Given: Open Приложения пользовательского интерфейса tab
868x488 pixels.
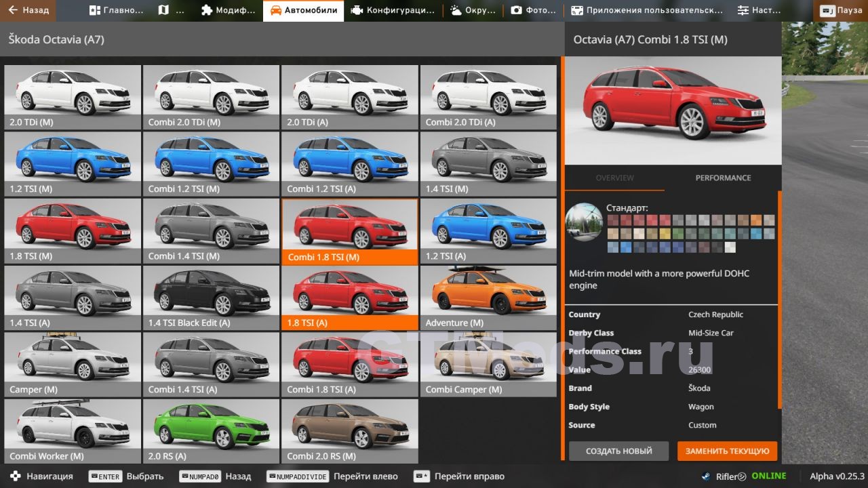Looking at the screenshot, I should pyautogui.click(x=647, y=10).
